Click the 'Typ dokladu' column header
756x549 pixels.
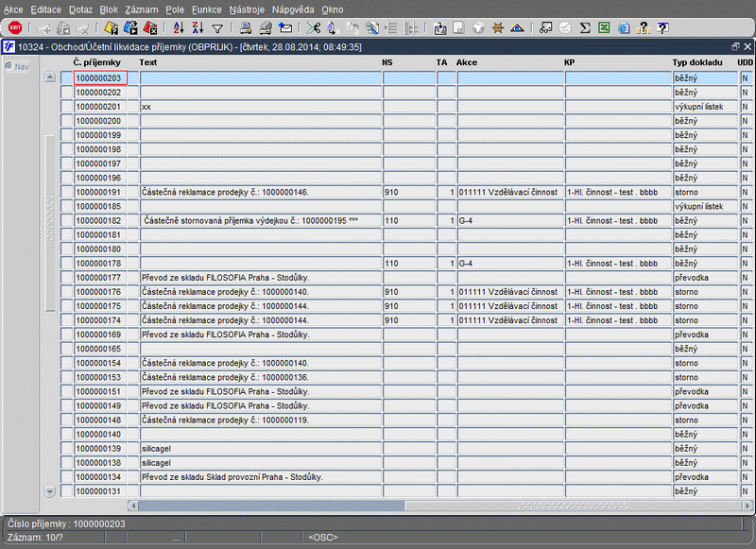(697, 62)
